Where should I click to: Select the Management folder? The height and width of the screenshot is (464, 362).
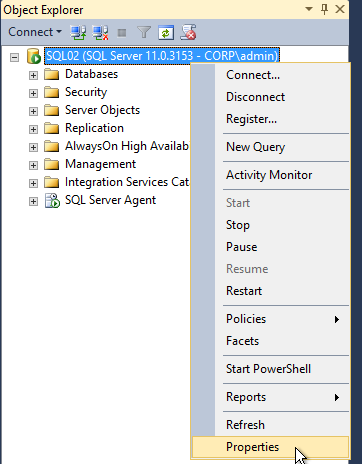coord(100,164)
